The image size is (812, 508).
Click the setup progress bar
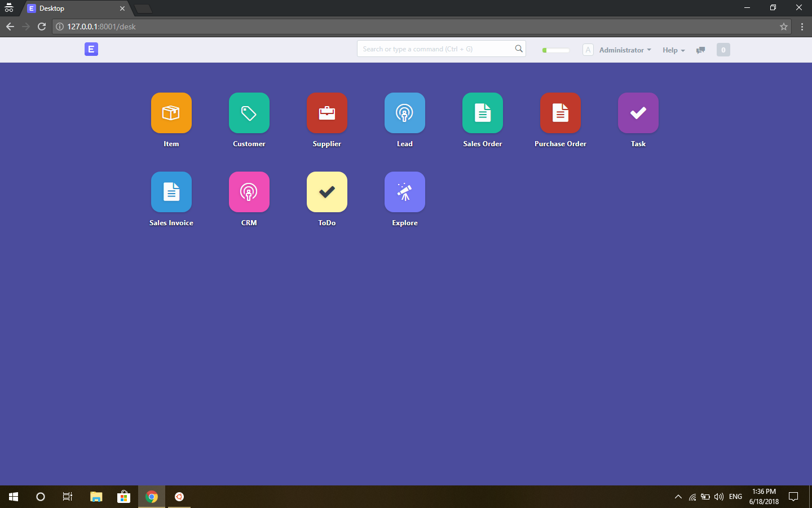tap(555, 50)
